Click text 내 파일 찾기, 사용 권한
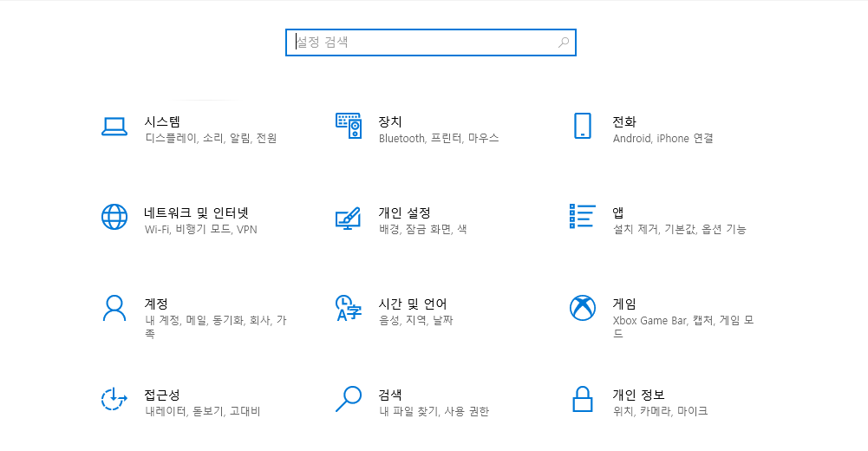This screenshot has height=451, width=868. 434,411
